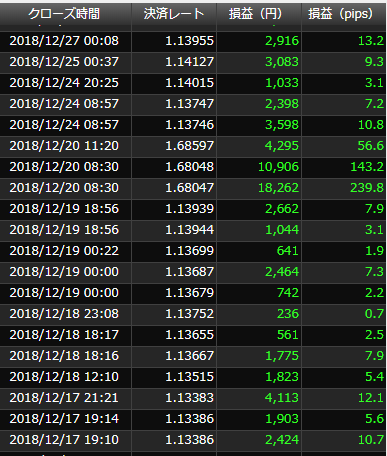Select the profit value 3,083
The width and height of the screenshot is (387, 456).
coord(282,62)
